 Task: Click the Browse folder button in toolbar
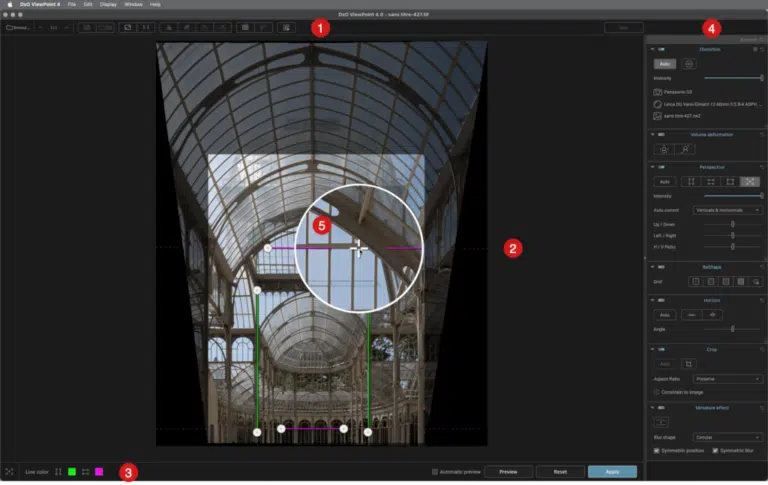[18, 27]
